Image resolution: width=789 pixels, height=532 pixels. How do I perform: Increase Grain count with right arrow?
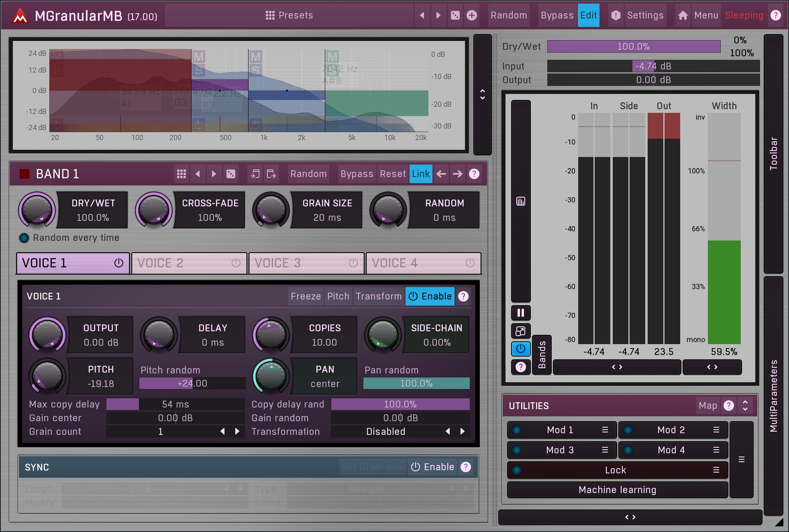point(237,432)
